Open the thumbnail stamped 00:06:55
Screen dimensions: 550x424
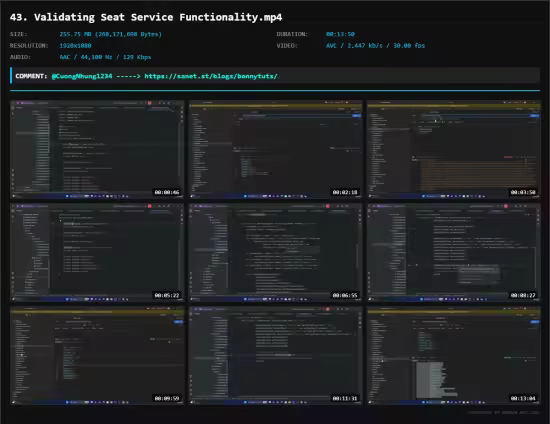276,253
